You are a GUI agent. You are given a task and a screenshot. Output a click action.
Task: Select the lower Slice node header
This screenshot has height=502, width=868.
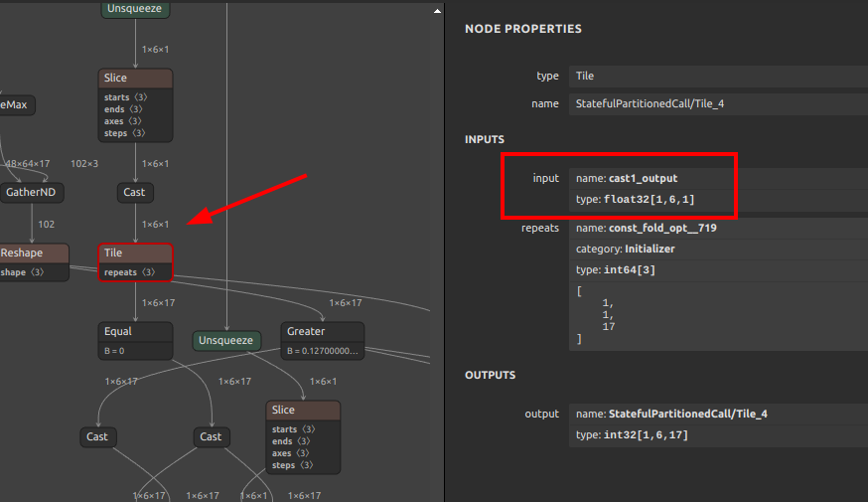pyautogui.click(x=303, y=410)
